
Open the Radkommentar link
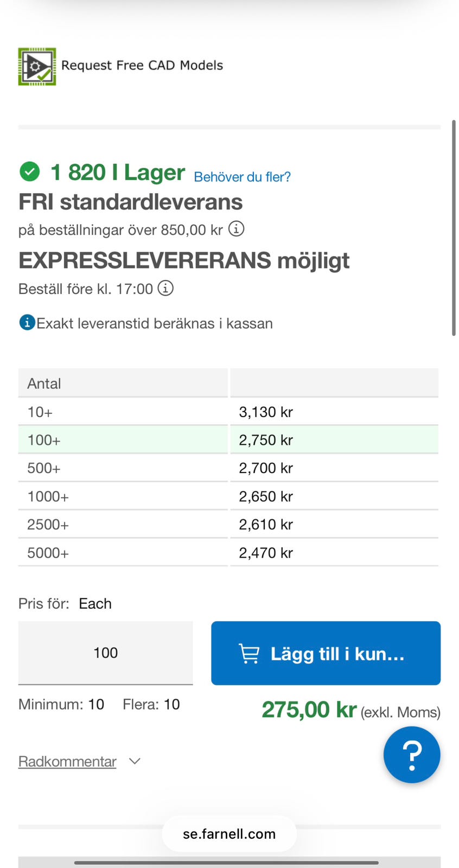point(67,762)
